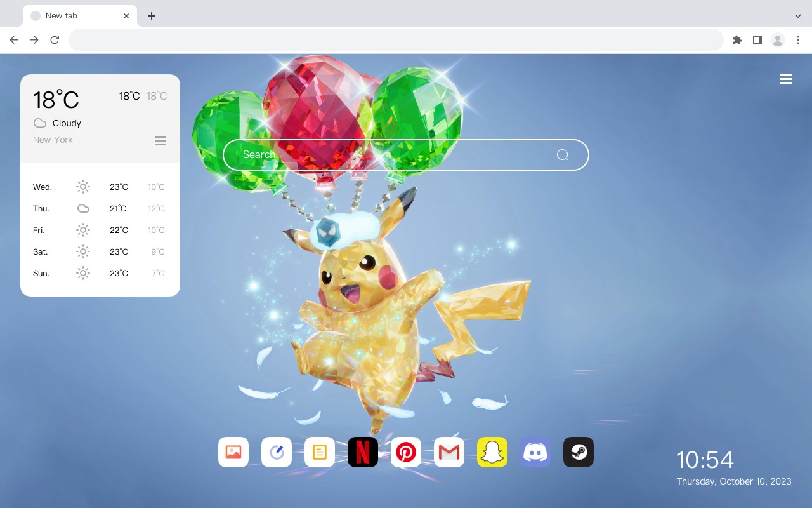Select the Wed. forecast row
Viewport: 812px width, 508px height.
[x=100, y=187]
